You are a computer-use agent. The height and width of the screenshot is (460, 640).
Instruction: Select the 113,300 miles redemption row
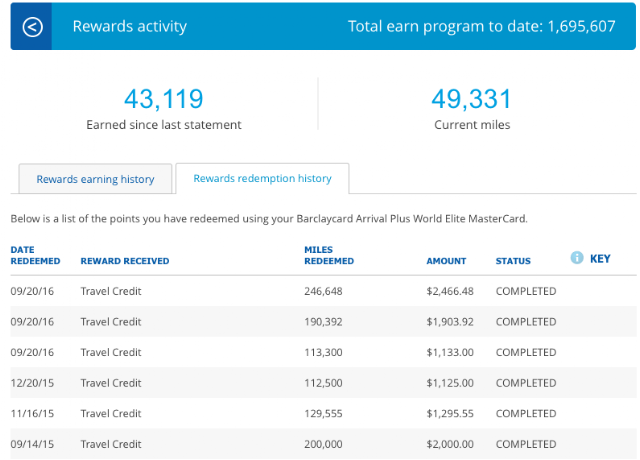323,352
